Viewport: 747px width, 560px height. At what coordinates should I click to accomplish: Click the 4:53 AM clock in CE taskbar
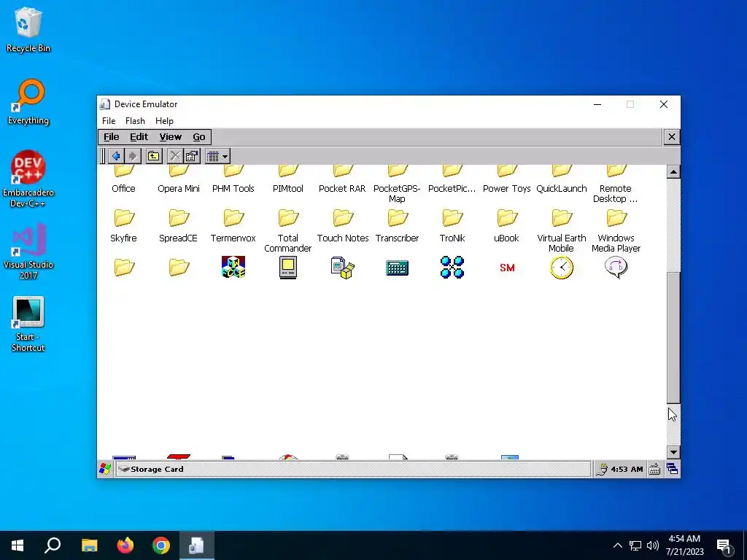(x=627, y=469)
